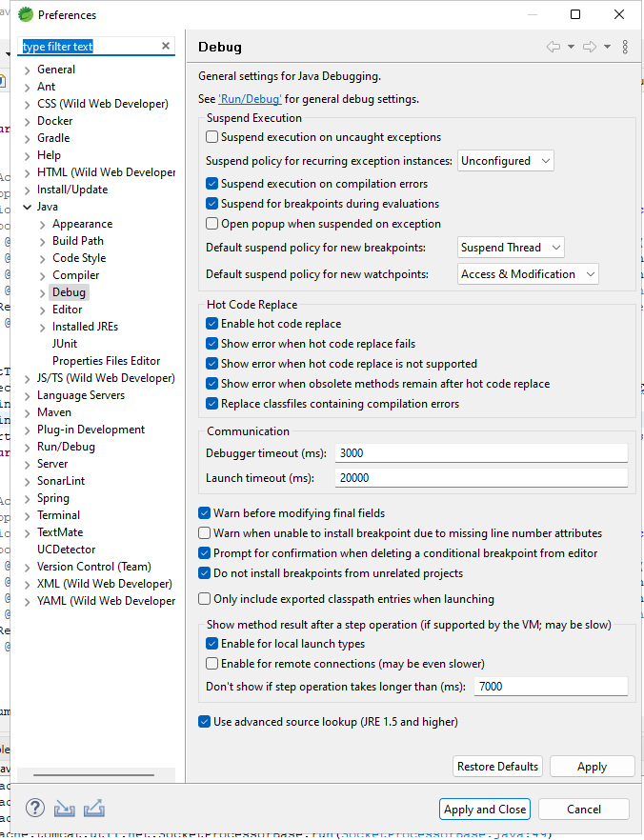
Task: Click the import preferences icon
Action: [64, 808]
